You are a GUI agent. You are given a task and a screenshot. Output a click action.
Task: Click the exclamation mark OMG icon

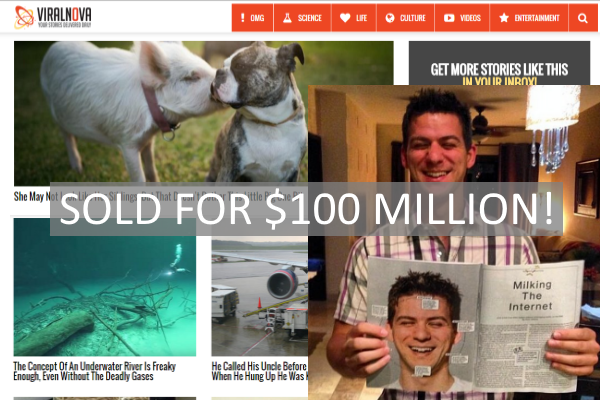(x=242, y=18)
